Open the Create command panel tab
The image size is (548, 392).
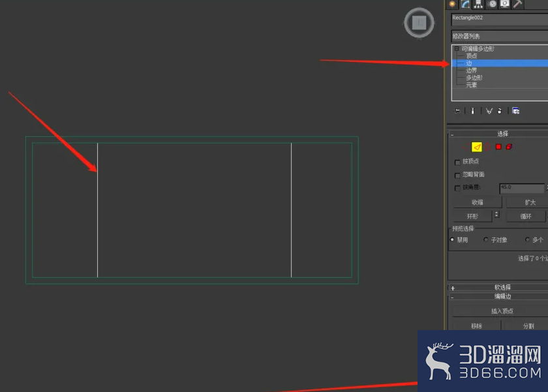tap(452, 4)
